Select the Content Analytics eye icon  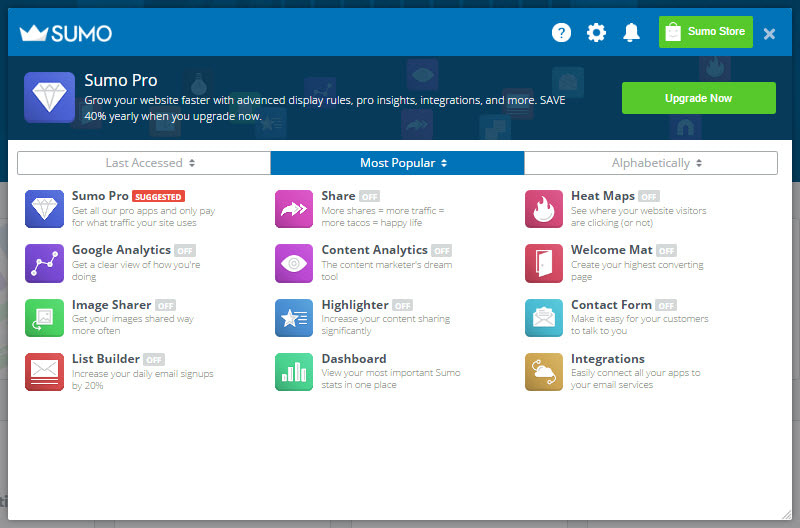click(294, 263)
